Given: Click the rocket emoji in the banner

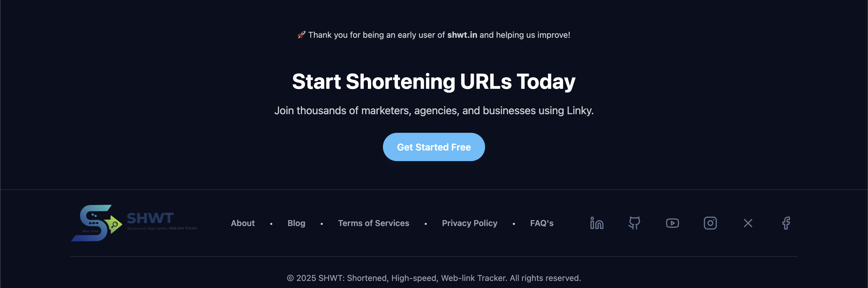Looking at the screenshot, I should 301,34.
